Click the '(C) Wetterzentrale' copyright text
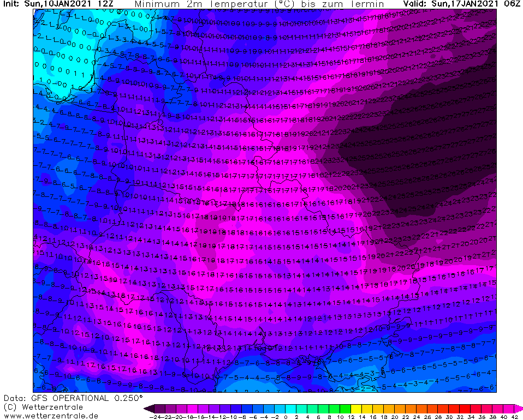 pyautogui.click(x=43, y=407)
